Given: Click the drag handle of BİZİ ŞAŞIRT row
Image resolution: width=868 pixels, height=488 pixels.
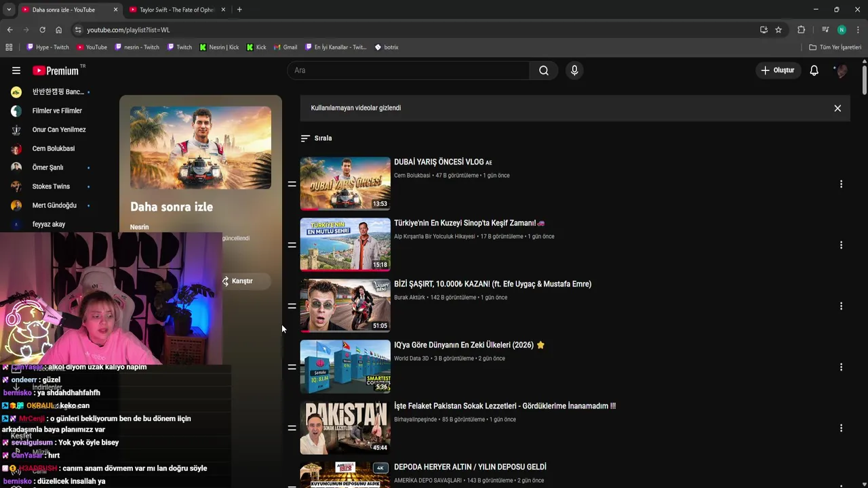Looking at the screenshot, I should [x=292, y=306].
